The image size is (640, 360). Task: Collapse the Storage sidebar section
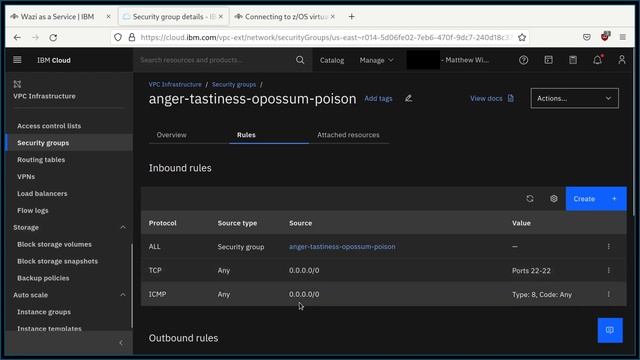pos(123,227)
